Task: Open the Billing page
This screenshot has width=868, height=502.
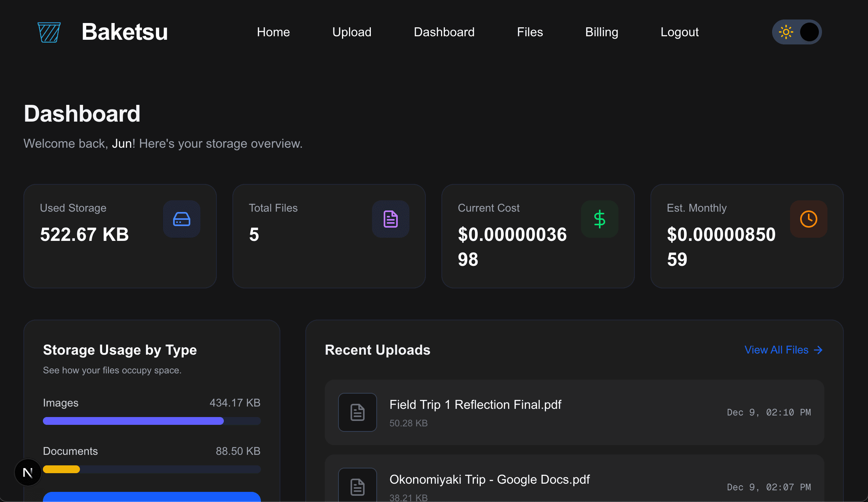Action: pyautogui.click(x=601, y=32)
